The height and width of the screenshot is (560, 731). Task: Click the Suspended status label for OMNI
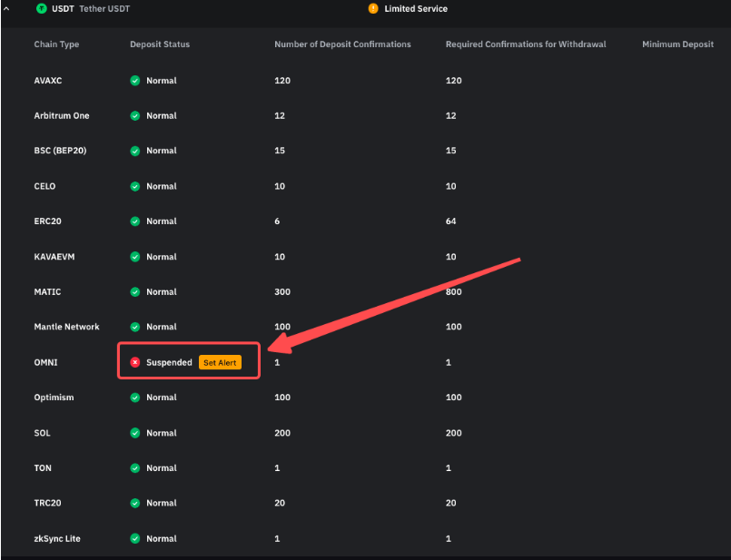pos(169,361)
